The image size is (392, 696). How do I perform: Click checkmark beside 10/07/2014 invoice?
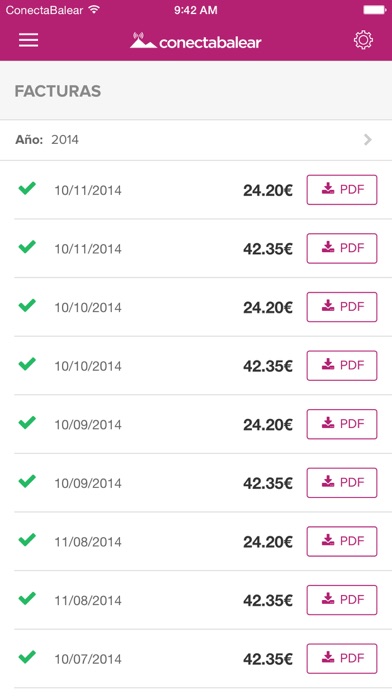coord(27,657)
